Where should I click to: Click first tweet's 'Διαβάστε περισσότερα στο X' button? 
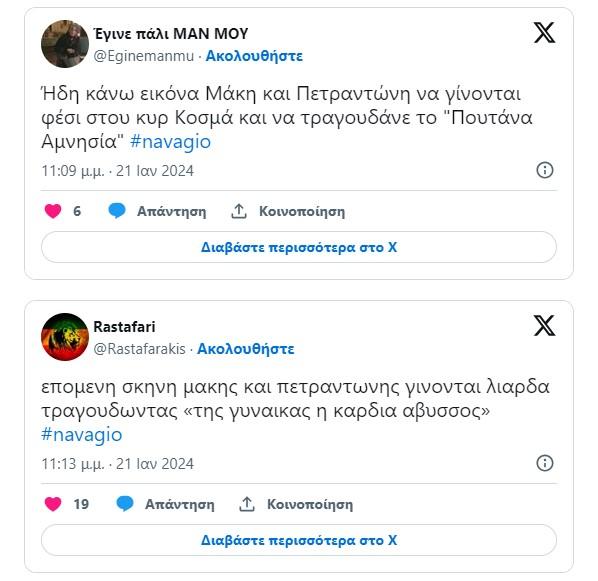(x=299, y=247)
